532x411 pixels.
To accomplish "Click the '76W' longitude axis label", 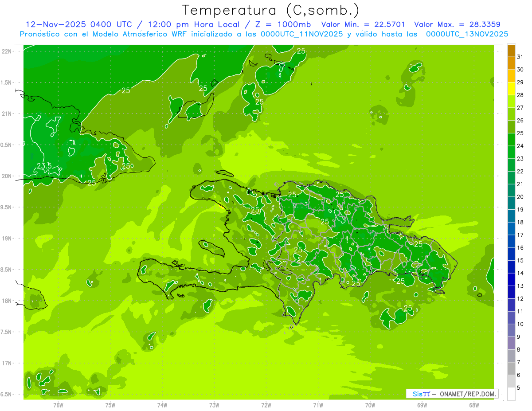I will (x=58, y=405).
